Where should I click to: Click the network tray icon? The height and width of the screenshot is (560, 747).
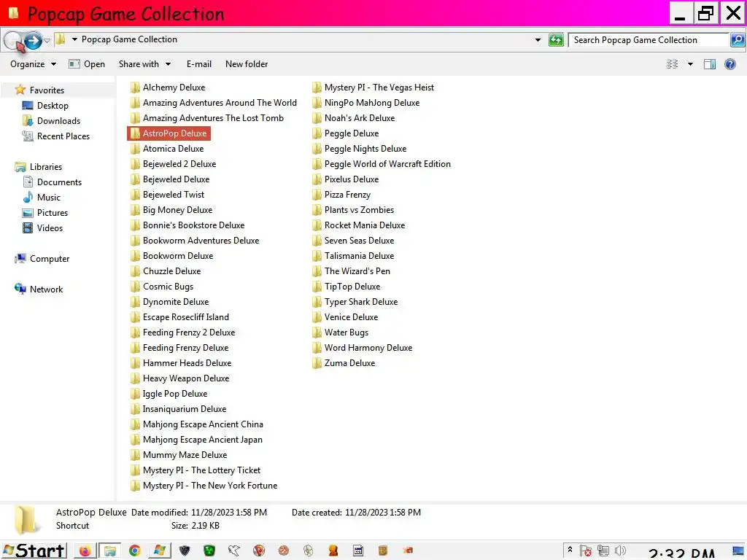(603, 551)
